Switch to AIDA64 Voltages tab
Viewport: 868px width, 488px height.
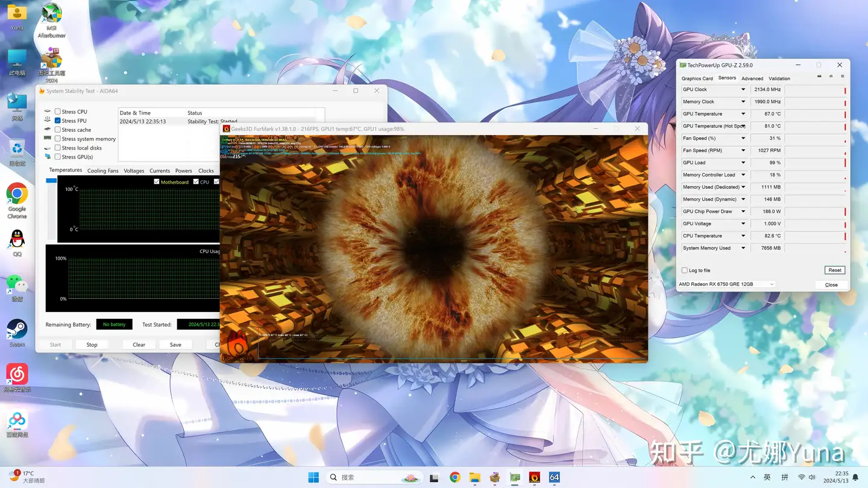point(134,170)
